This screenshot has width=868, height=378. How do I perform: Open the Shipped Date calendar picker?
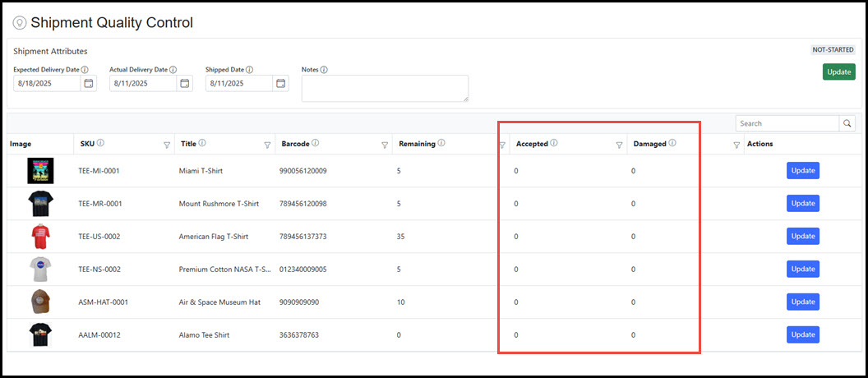click(x=281, y=83)
